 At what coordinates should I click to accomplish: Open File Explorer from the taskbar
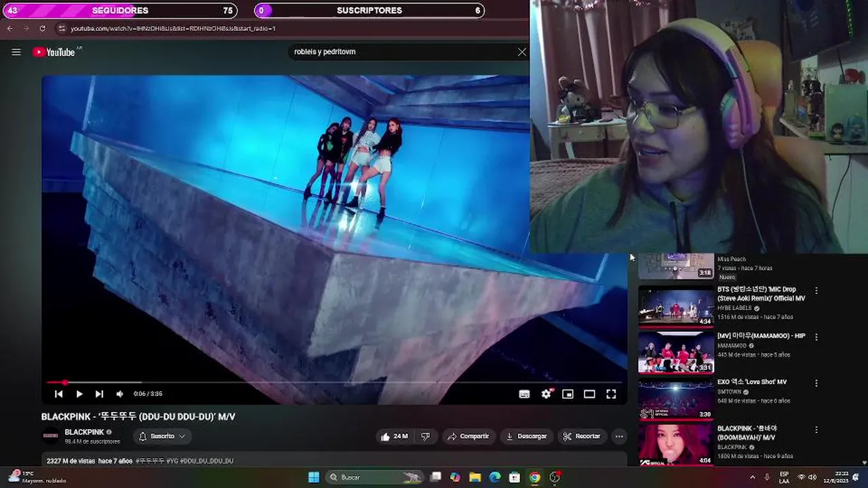475,477
